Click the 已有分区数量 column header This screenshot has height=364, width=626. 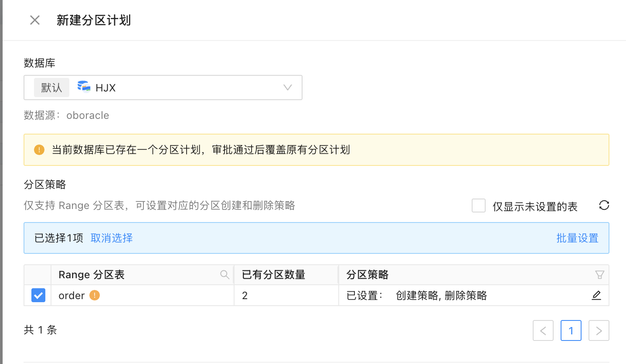pyautogui.click(x=273, y=275)
